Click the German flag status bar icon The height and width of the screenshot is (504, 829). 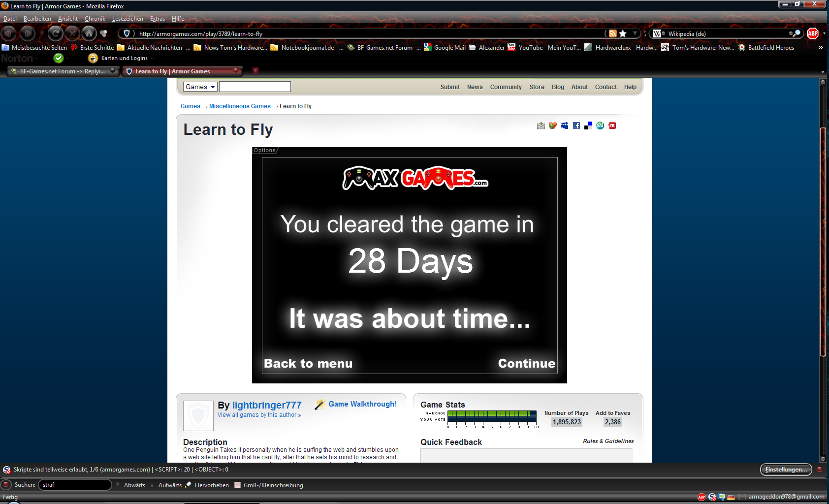[x=731, y=497]
